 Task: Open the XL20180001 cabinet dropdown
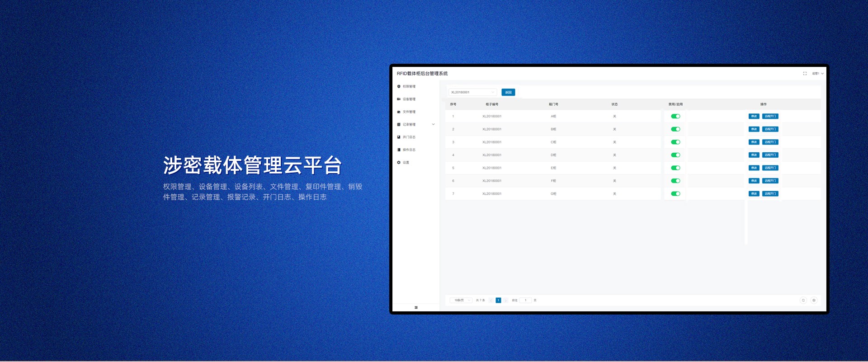point(472,92)
